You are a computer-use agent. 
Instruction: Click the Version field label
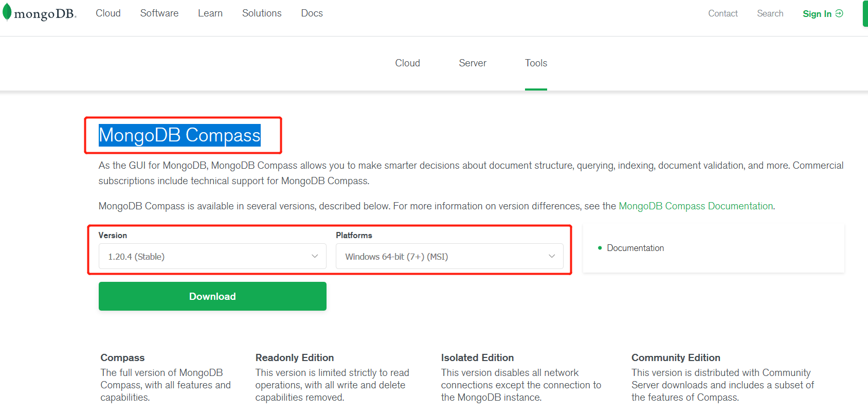click(x=113, y=235)
